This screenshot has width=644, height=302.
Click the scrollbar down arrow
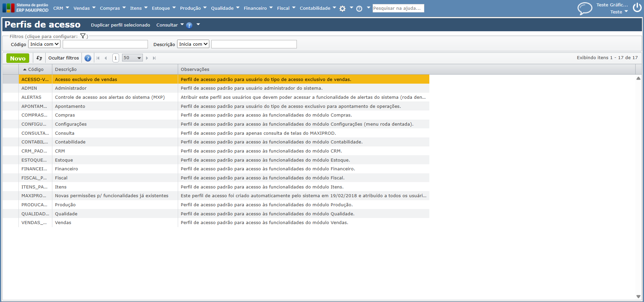coord(638,297)
